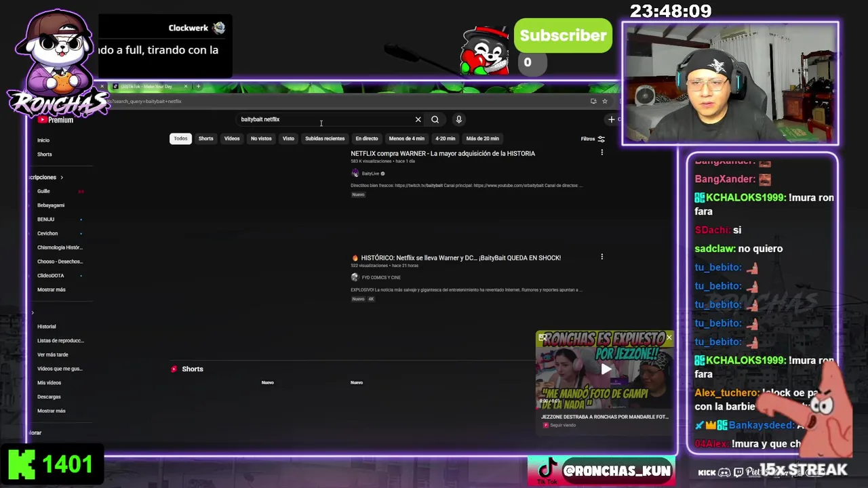Open options for NETFLIX compra WARNER video
This screenshot has height=488, width=868.
[601, 152]
